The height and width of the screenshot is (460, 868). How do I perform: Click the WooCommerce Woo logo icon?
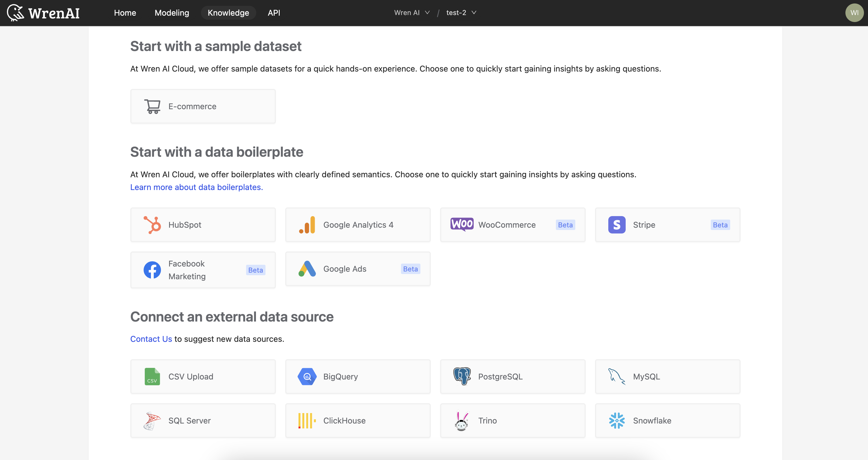coord(462,224)
